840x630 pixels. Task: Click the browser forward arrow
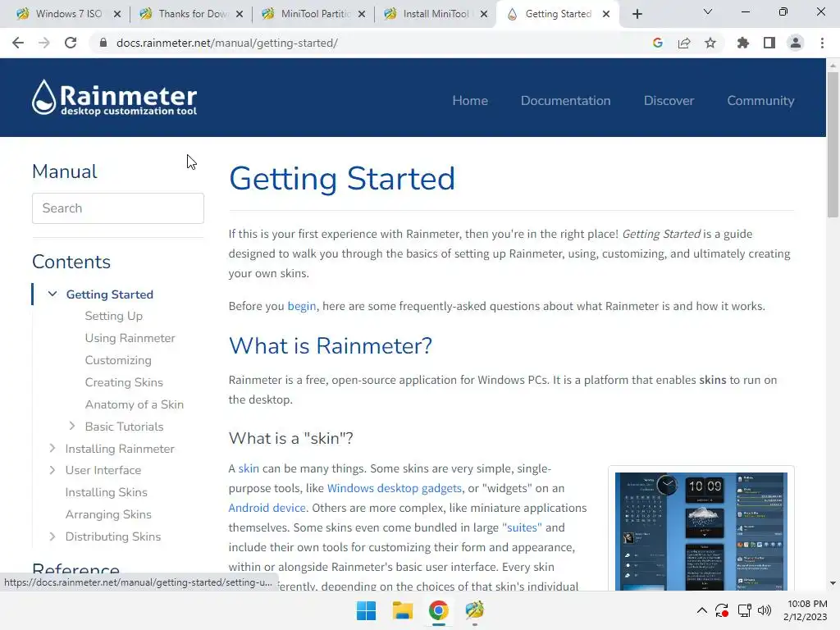pos(44,43)
